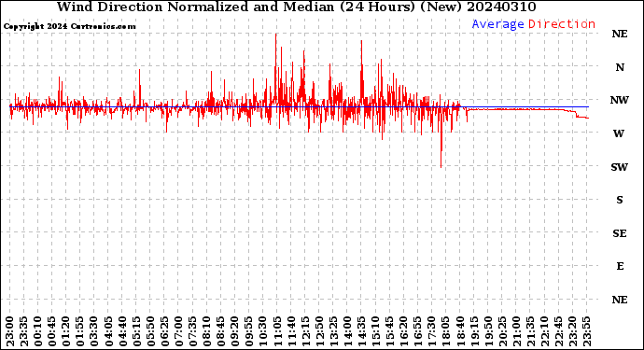Click the 21:00 time axis label
Screen dimensions: 644x350
click(x=516, y=332)
